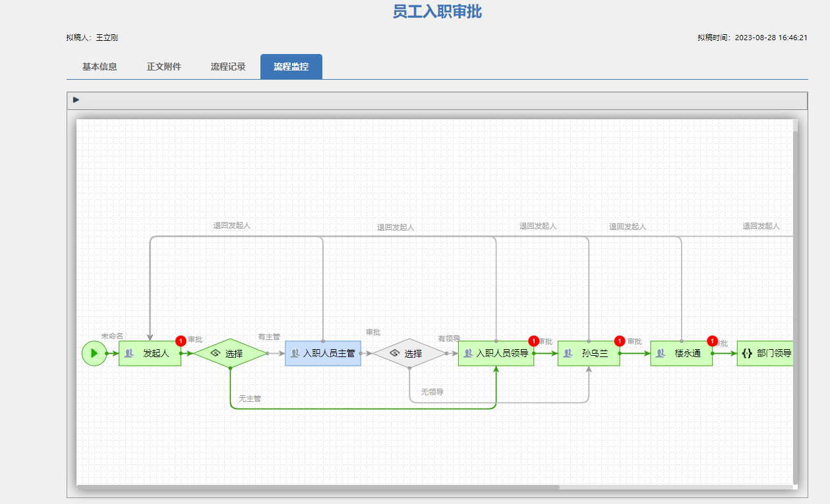The image size is (830, 504).
Task: Click the 发起人 node
Action: click(x=150, y=353)
